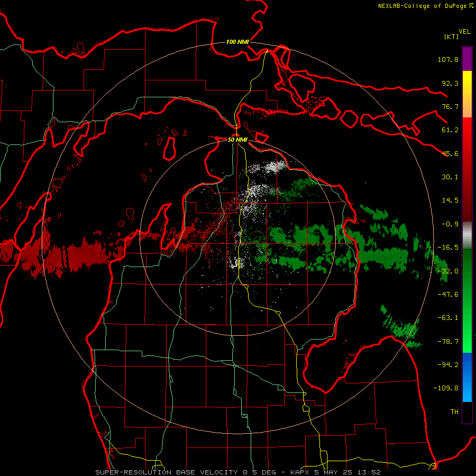Click the -78.7 legend value
The height and width of the screenshot is (476, 476).
(448, 342)
